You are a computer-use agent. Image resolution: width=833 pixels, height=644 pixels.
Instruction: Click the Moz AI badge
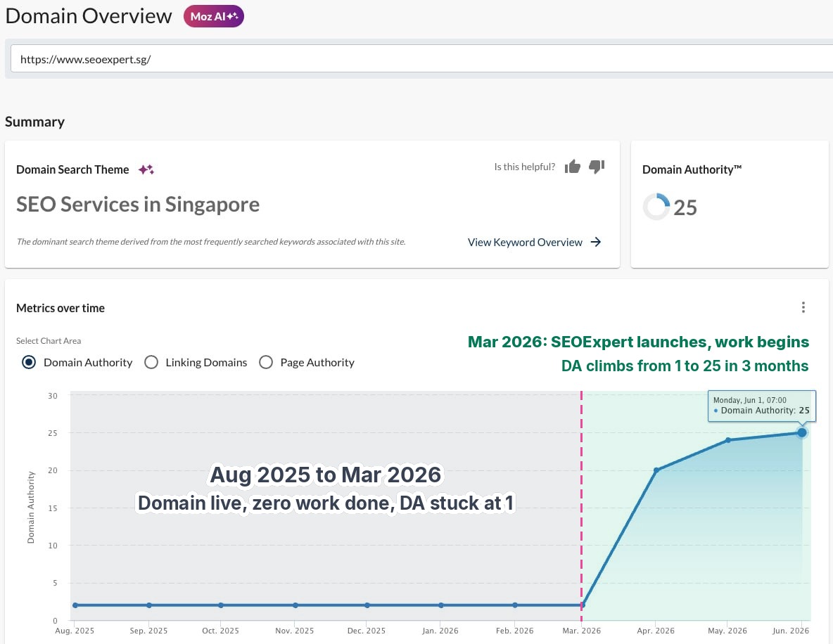pos(214,16)
